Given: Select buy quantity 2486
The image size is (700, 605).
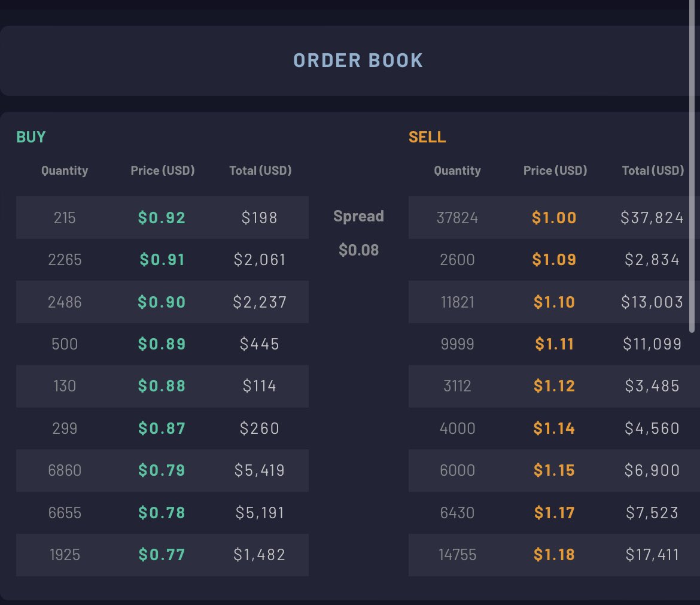Looking at the screenshot, I should tap(65, 302).
